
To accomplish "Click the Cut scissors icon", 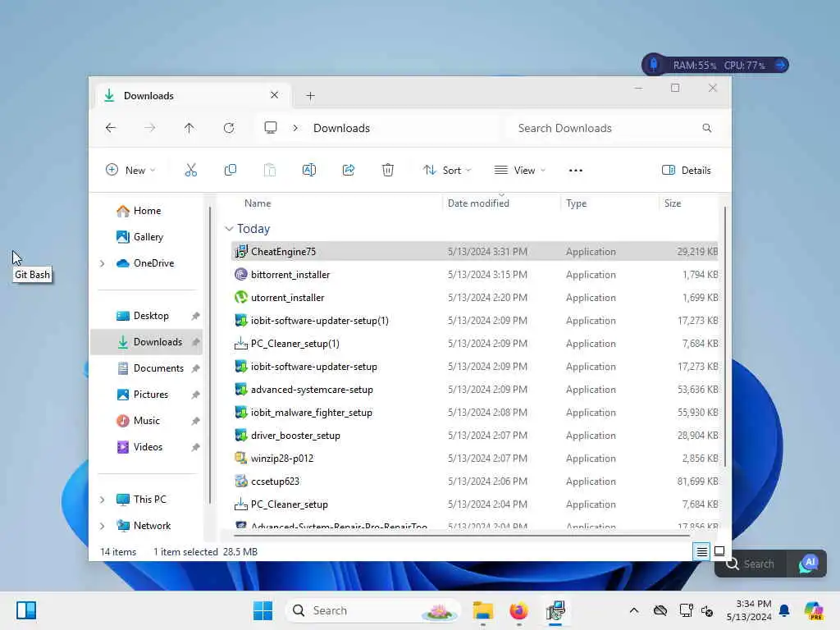I will pyautogui.click(x=190, y=171).
